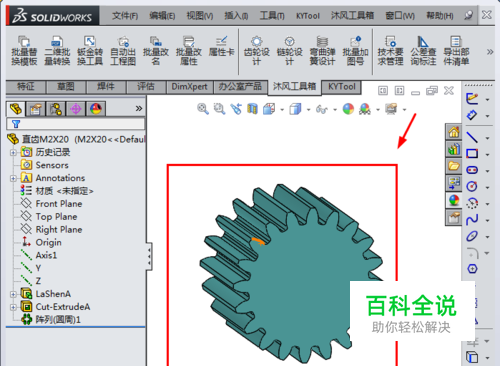
Task: Open the 批量改名 batch rename tool
Action: click(x=156, y=51)
